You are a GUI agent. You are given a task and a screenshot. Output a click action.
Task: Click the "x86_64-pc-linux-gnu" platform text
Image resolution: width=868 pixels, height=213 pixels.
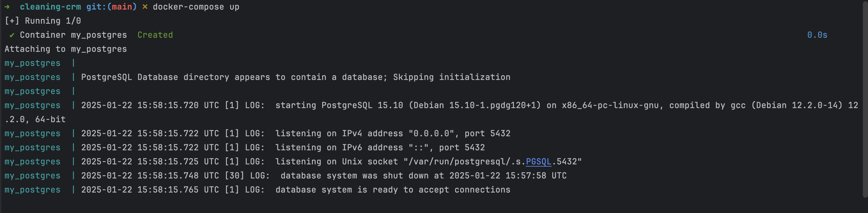(610, 106)
